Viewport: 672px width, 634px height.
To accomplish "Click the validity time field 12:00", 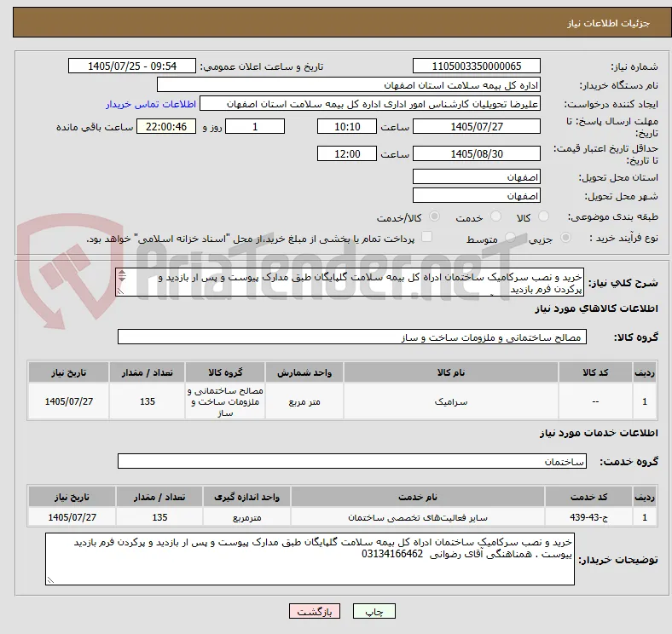I will [x=347, y=153].
